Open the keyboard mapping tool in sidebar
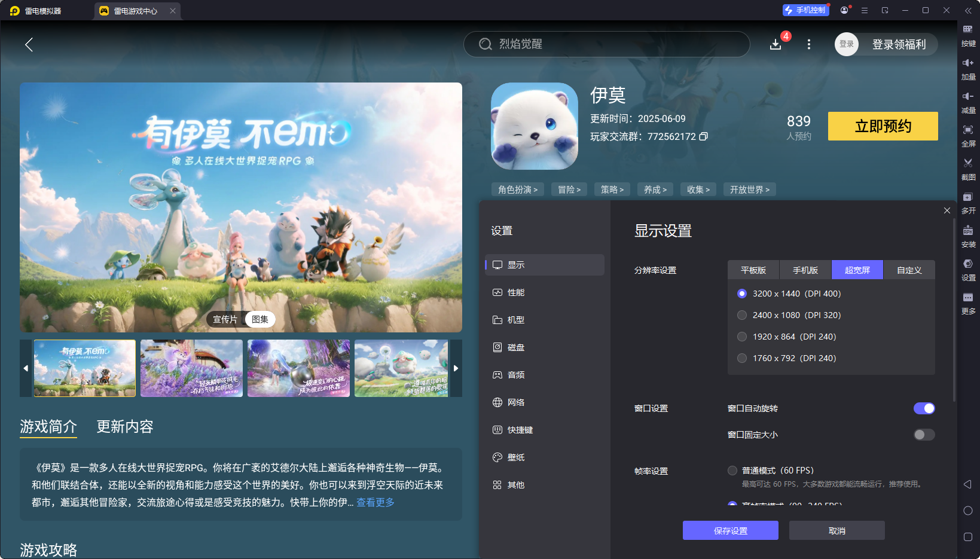 [x=967, y=29]
